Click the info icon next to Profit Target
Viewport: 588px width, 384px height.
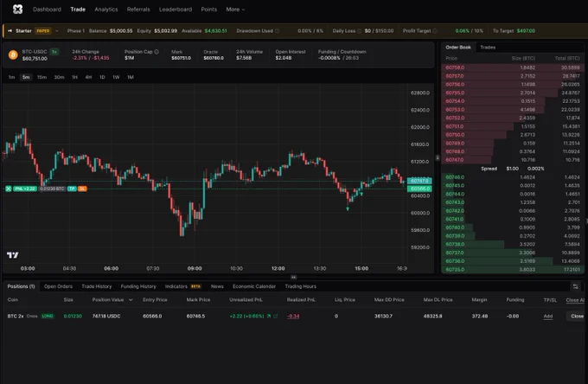tap(435, 31)
